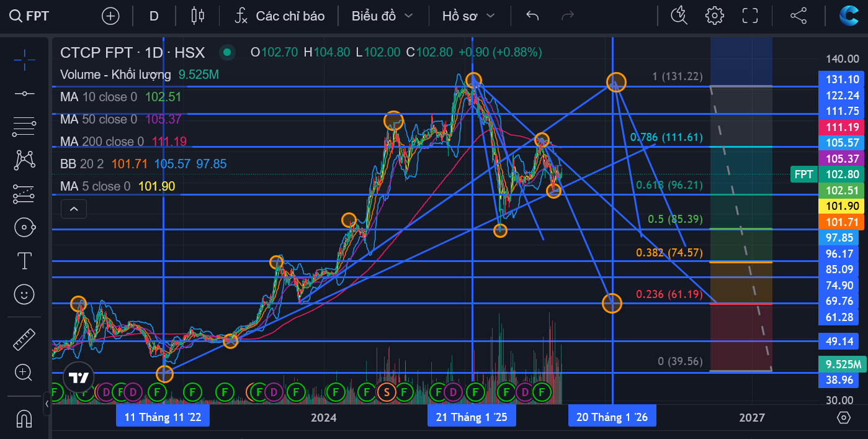Select the pattern drawing tool
The height and width of the screenshot is (439, 868).
click(x=24, y=160)
